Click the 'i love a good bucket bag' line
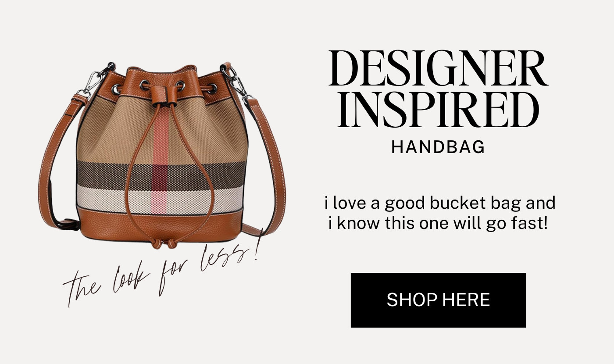The image size is (614, 364). [440, 203]
